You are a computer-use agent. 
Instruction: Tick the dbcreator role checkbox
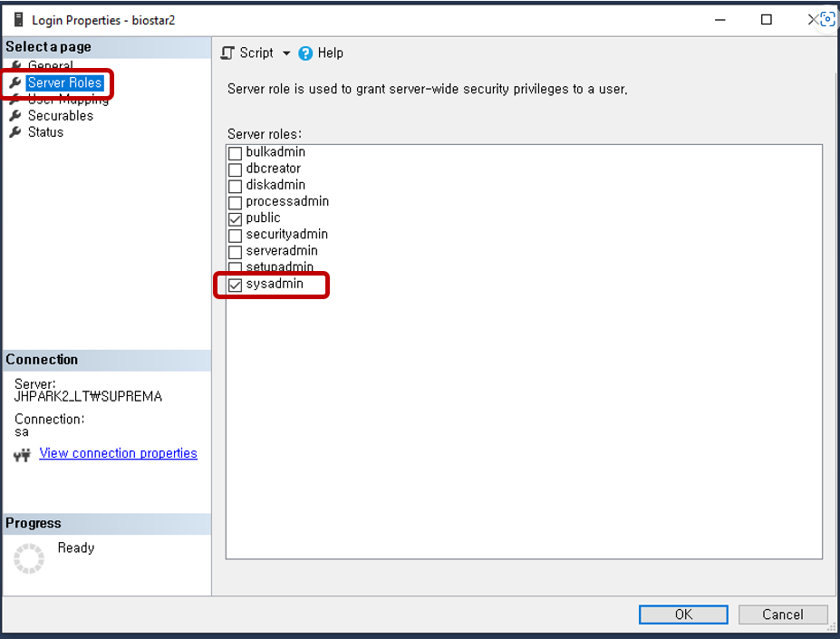(x=236, y=169)
